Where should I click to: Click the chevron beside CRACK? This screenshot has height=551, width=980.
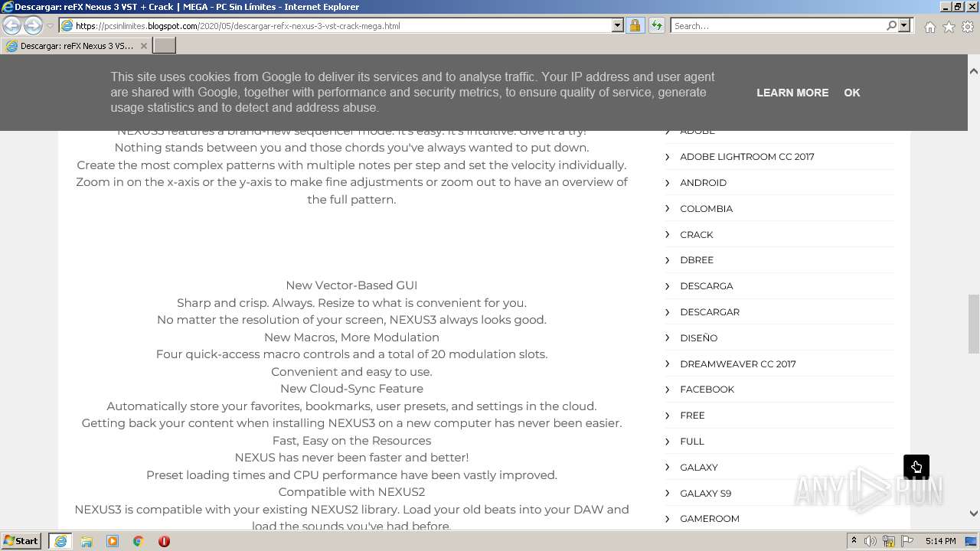668,235
